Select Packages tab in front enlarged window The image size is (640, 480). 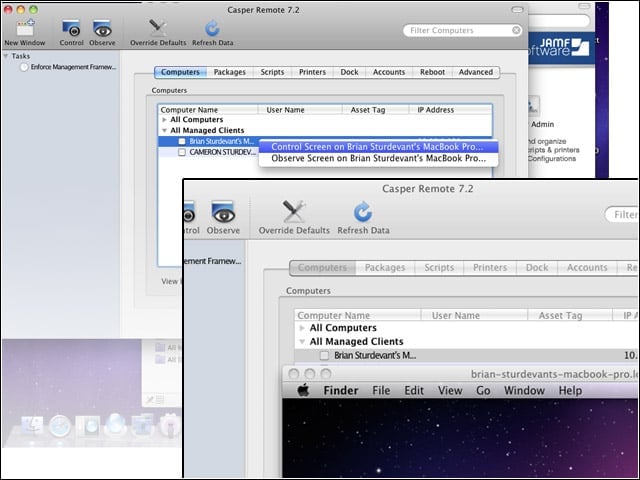(x=385, y=268)
